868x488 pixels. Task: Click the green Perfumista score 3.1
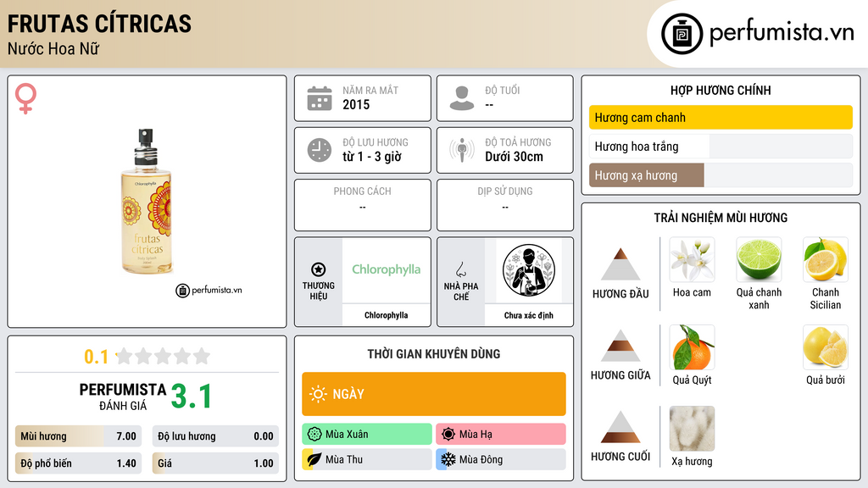click(192, 396)
